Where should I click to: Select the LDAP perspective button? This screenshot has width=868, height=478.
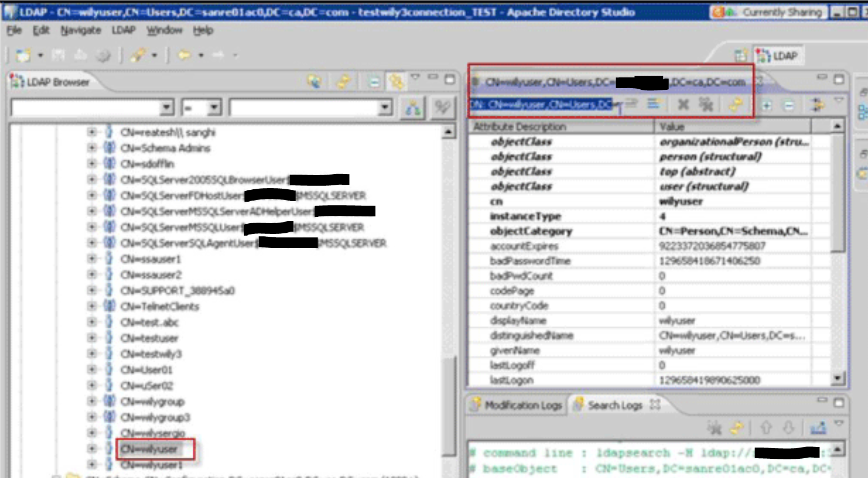tap(778, 55)
